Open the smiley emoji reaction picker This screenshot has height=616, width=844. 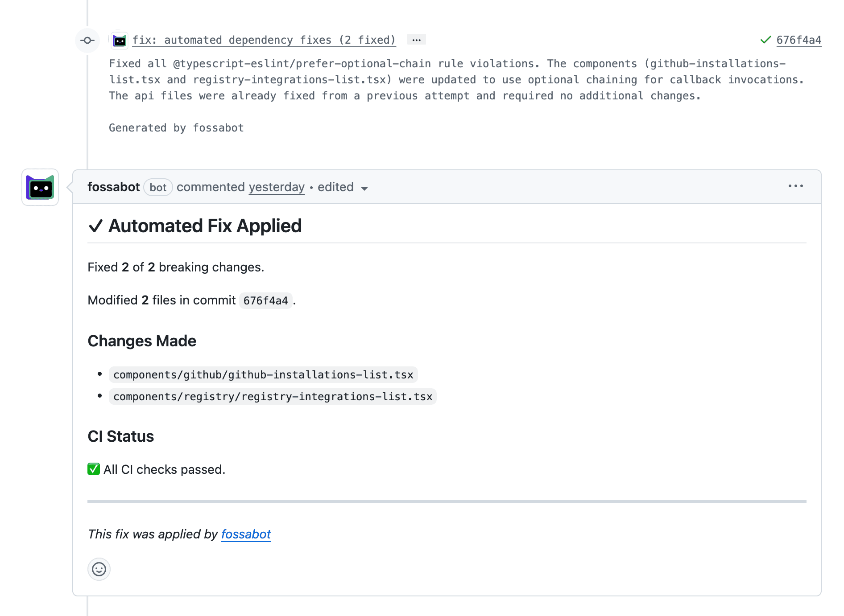pos(99,570)
